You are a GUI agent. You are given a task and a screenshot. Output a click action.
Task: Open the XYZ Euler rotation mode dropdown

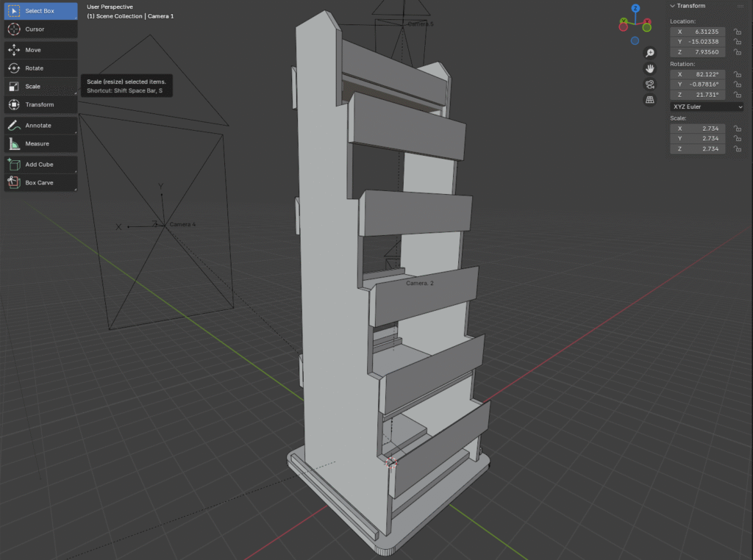tap(707, 107)
